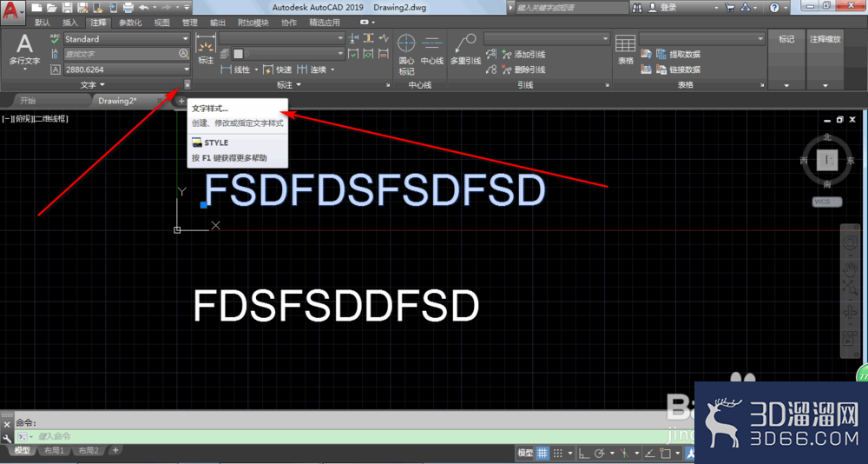Expand the 文字 panel title

point(93,85)
